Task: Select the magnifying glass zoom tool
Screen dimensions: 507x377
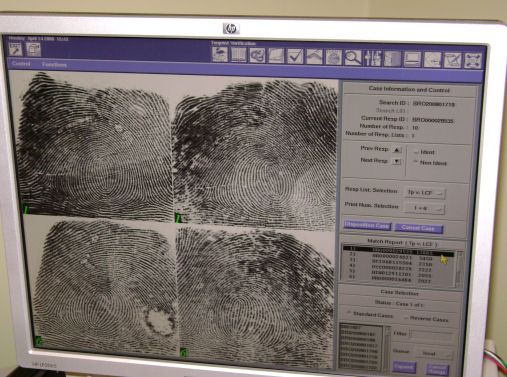Action: click(353, 57)
